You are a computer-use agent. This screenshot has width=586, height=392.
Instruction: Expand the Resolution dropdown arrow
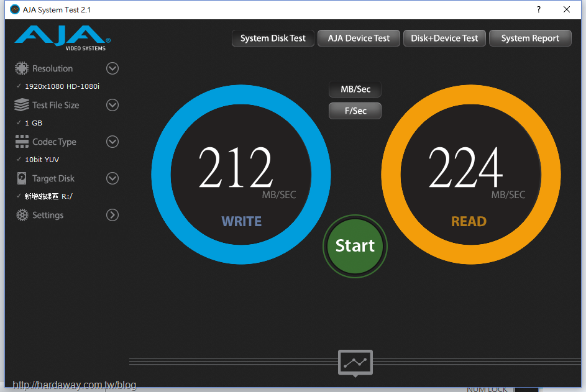point(112,68)
